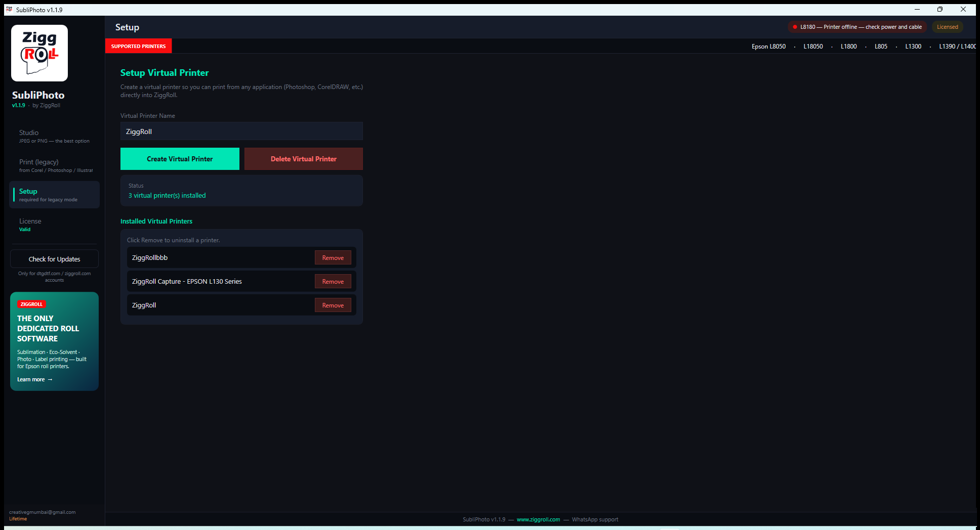
Task: Remove ZiggRoll Capture - EPSON L130 Series
Action: (x=333, y=282)
